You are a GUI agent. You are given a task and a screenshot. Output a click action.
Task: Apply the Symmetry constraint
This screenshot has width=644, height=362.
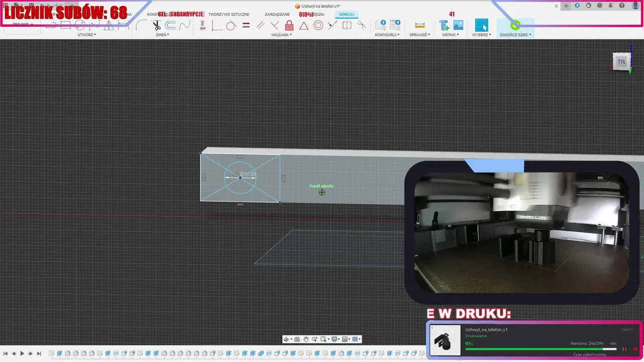tap(347, 25)
